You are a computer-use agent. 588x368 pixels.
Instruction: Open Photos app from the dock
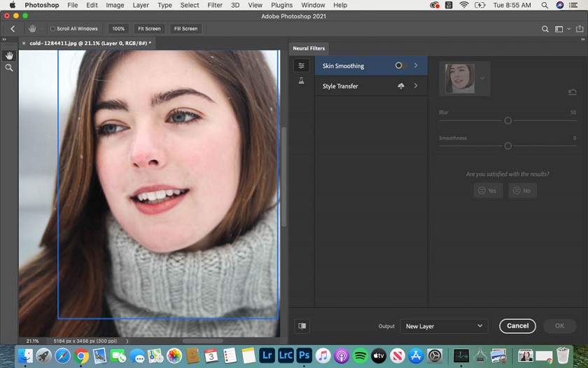coord(174,355)
